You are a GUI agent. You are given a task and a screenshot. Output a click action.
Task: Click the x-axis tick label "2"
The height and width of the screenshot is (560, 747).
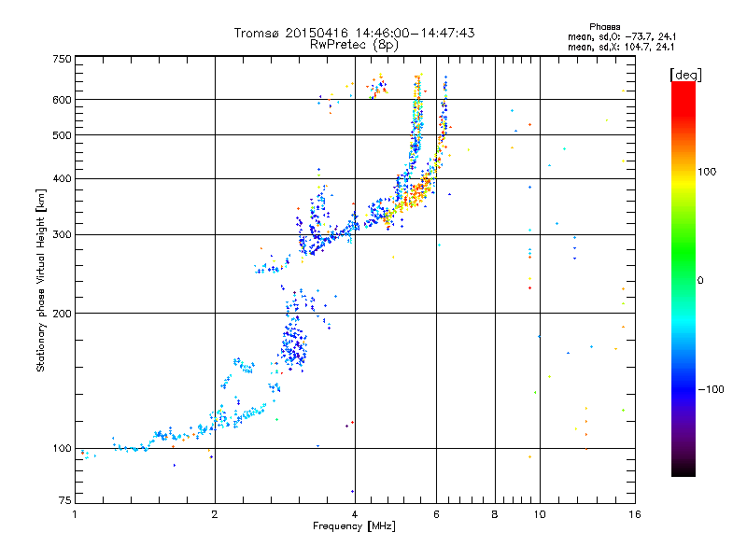215,514
